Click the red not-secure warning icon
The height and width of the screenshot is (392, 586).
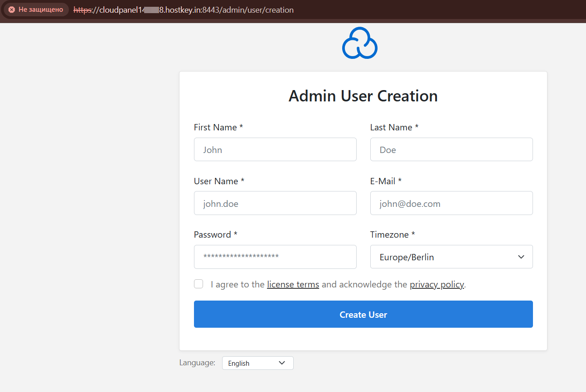click(12, 10)
